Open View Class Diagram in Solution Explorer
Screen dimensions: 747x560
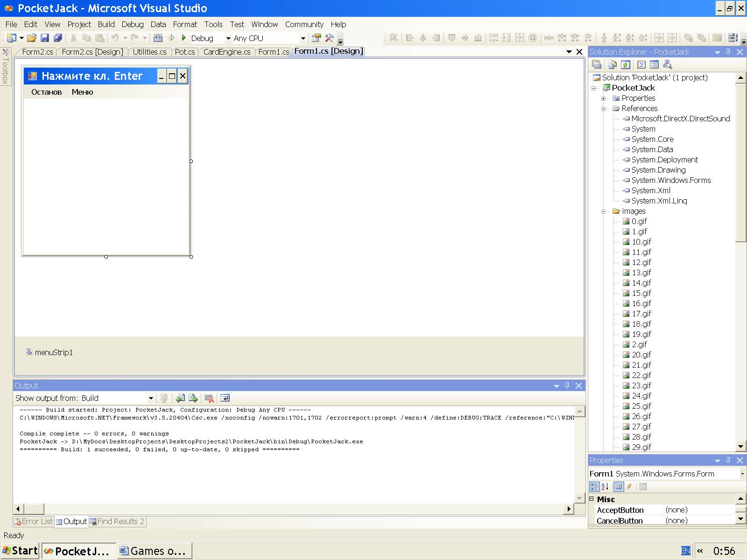tap(667, 65)
